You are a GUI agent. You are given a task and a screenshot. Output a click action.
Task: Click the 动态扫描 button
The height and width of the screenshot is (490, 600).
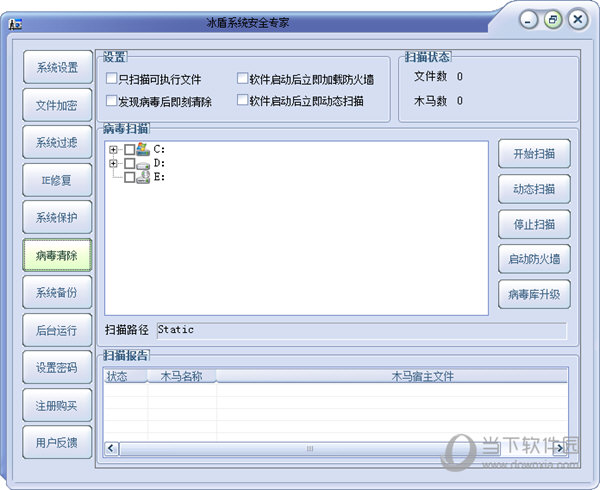pos(534,189)
